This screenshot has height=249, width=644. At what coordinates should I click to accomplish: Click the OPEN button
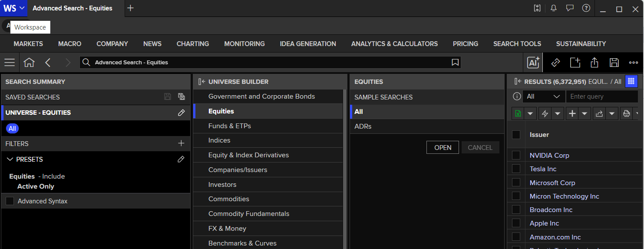443,147
